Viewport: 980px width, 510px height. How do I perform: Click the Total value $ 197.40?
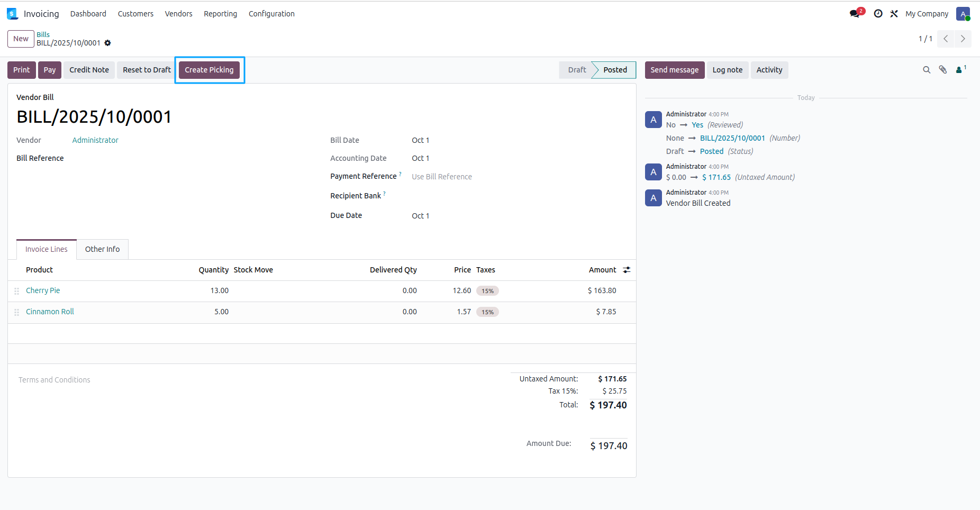(x=608, y=405)
